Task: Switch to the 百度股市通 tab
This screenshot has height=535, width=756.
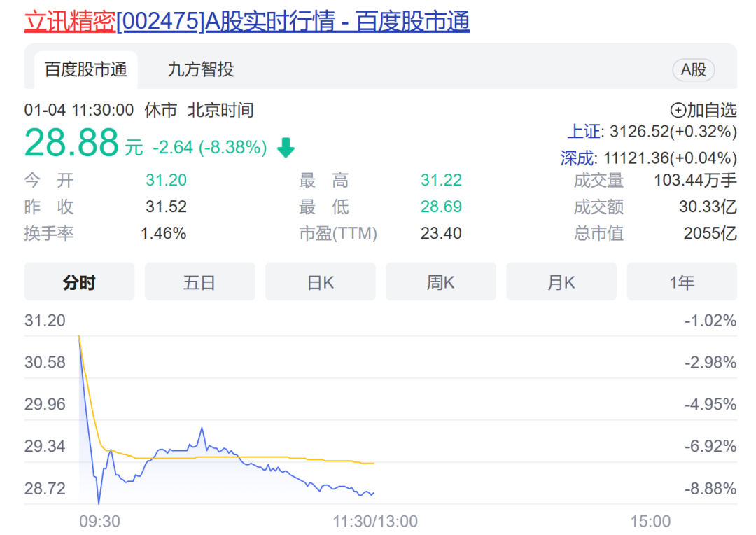Action: 86,69
